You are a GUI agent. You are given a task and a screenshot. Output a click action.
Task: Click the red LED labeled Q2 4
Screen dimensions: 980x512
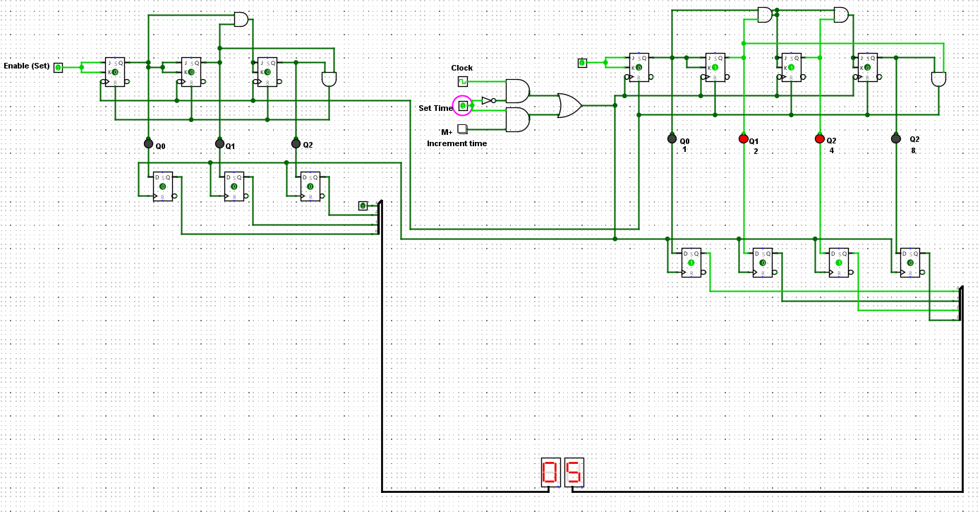pyautogui.click(x=820, y=138)
